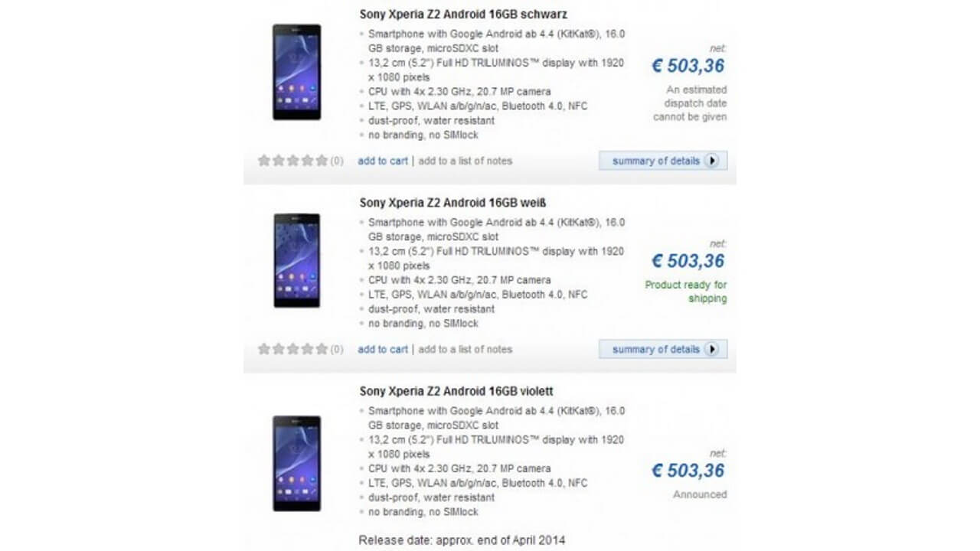Expand summary of details for the weiß model
The image size is (980, 551).
coord(663,349)
